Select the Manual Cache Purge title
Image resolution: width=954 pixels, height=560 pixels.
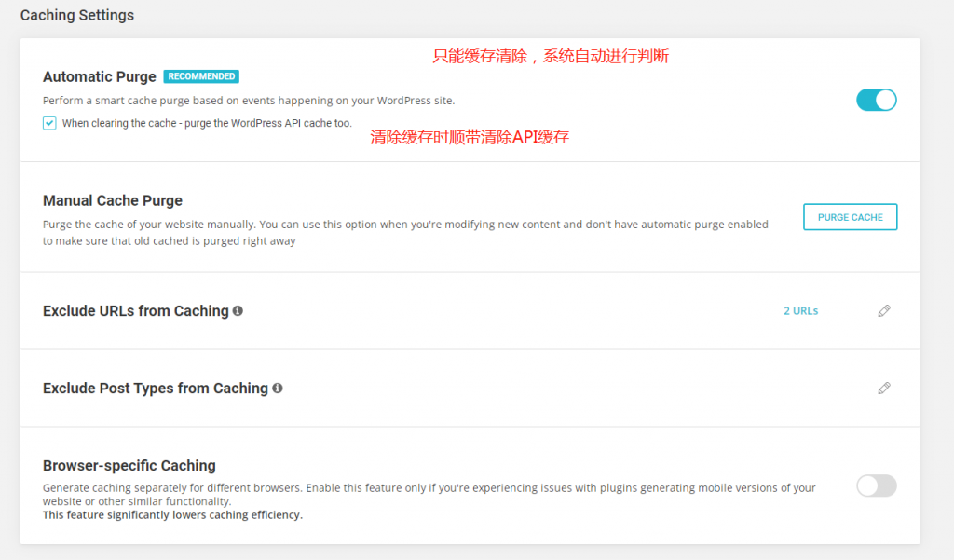pyautogui.click(x=113, y=200)
